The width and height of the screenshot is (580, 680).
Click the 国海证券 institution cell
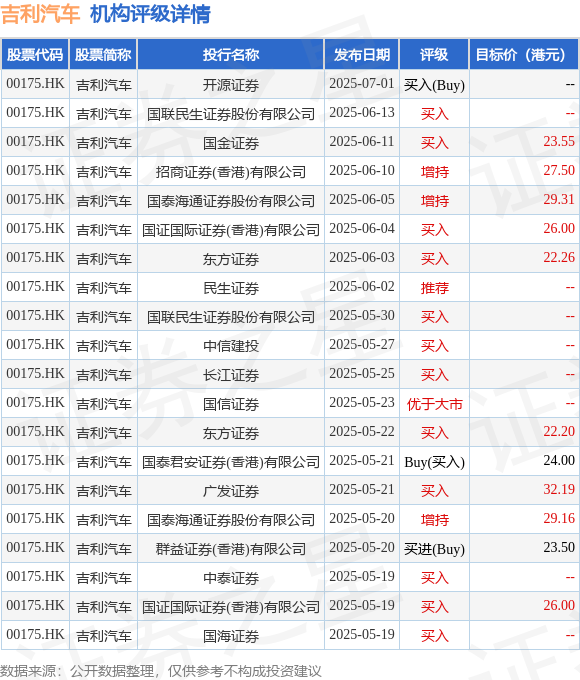point(231,636)
